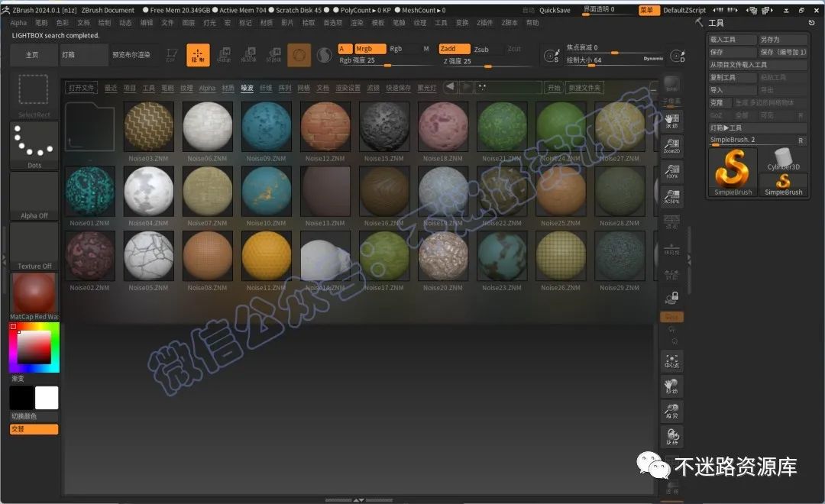Toggle Mrgb mode

(370, 49)
